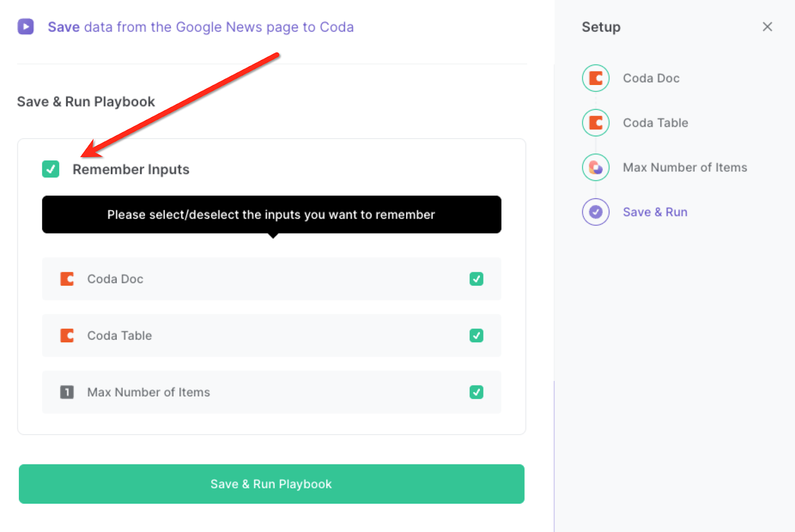Click the number icon beside Max Number of Items row

(67, 392)
